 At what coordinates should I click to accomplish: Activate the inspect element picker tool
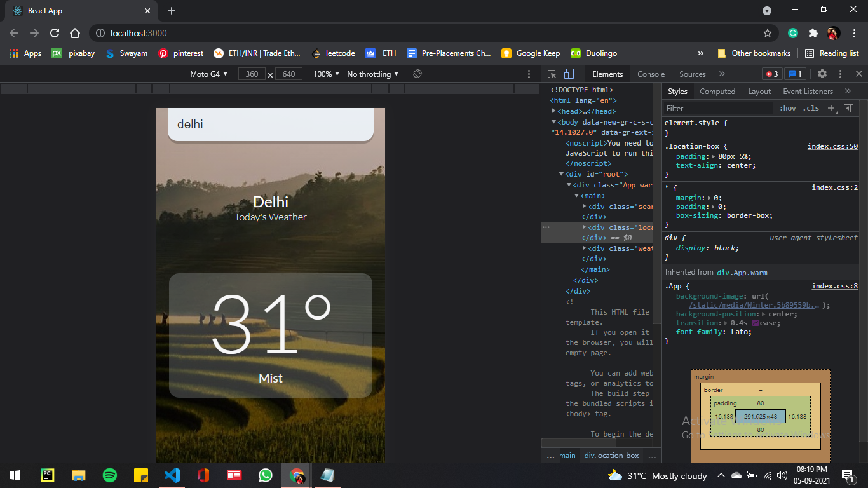point(552,74)
